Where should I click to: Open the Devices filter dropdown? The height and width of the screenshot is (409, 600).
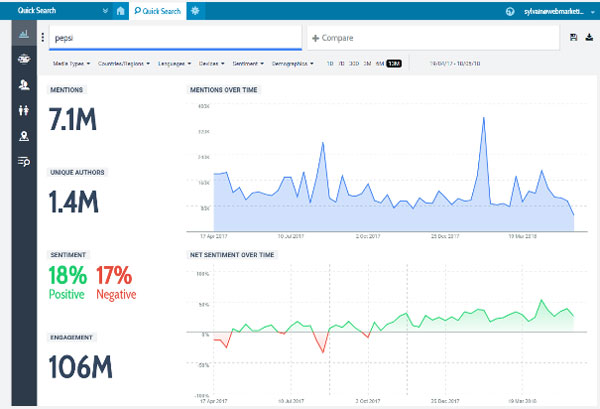pyautogui.click(x=212, y=64)
